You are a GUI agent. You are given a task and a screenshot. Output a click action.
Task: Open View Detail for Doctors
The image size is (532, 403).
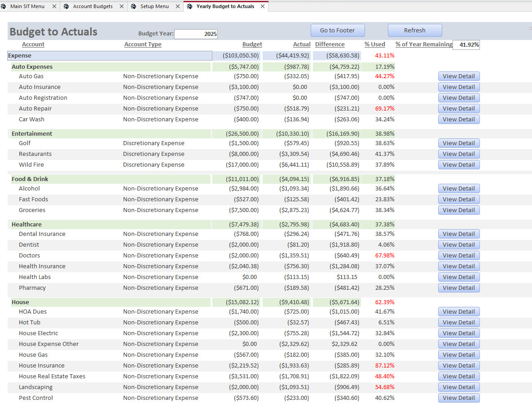pyautogui.click(x=459, y=256)
